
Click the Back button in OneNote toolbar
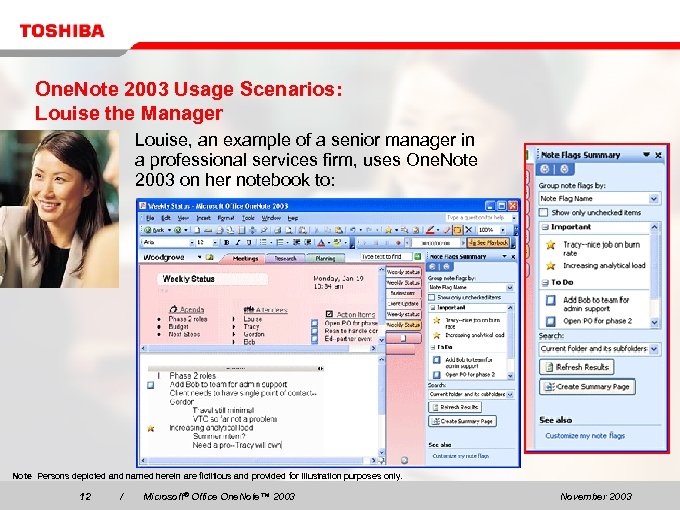(x=154, y=230)
